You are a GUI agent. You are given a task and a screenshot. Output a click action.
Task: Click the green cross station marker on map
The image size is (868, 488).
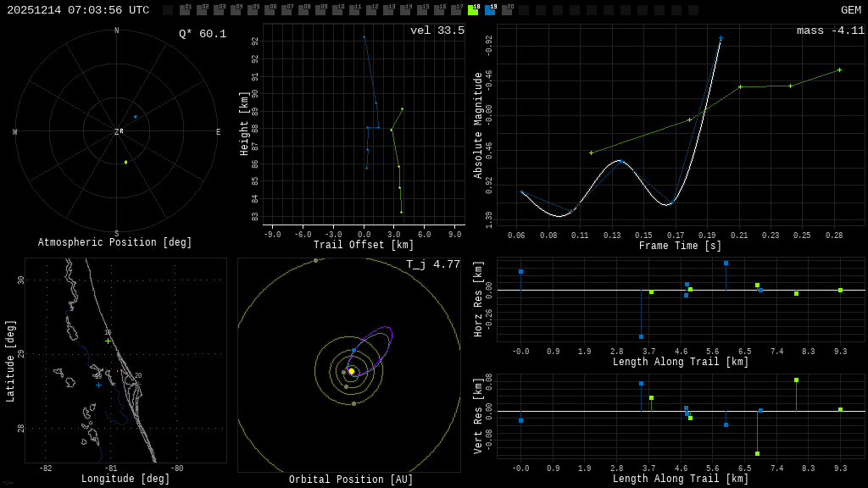pyautogui.click(x=108, y=341)
